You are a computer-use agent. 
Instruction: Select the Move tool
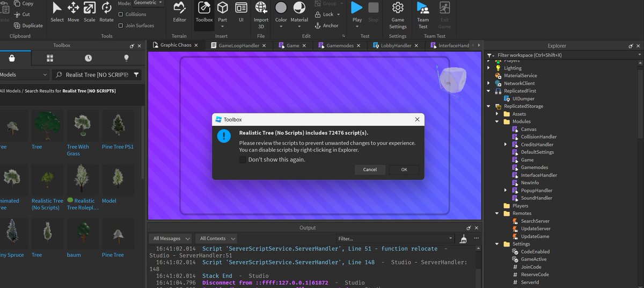[73, 12]
